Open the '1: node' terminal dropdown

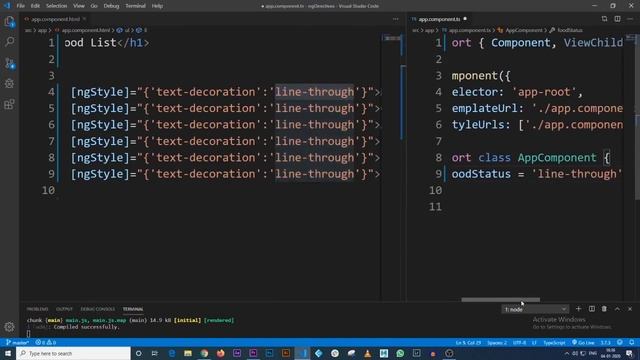[x=535, y=309]
